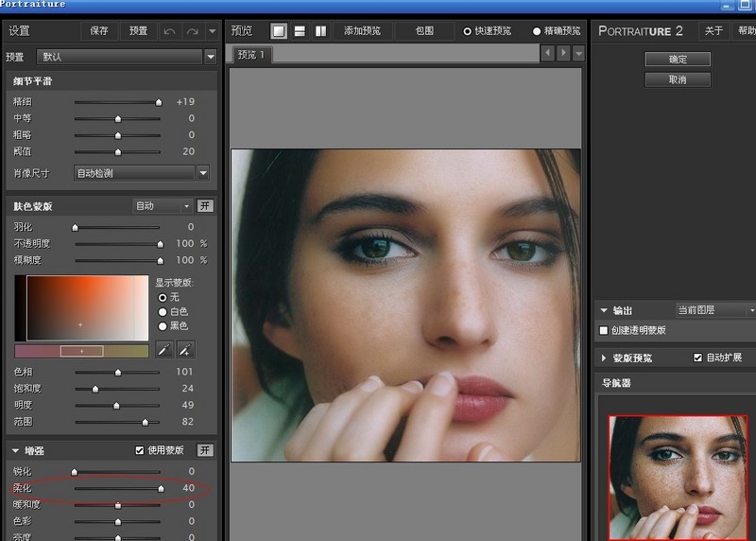Collapse the 增强 section triangle
This screenshot has height=541, width=756.
(x=15, y=451)
